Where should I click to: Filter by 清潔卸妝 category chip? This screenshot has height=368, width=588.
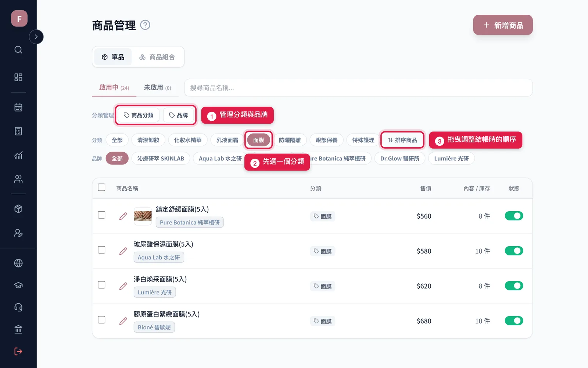[148, 140]
